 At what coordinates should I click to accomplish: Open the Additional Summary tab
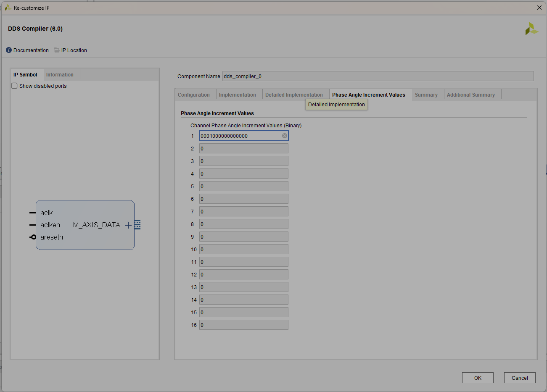point(471,95)
